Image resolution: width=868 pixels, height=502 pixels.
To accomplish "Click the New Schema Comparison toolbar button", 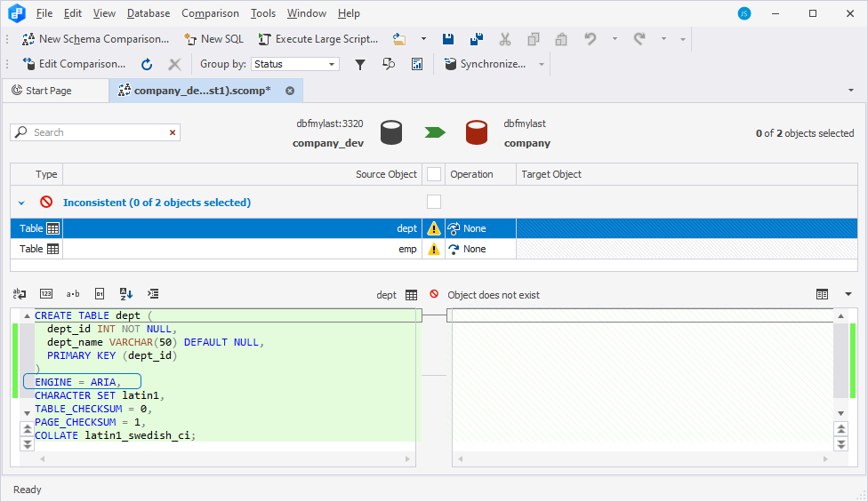I will pos(95,39).
